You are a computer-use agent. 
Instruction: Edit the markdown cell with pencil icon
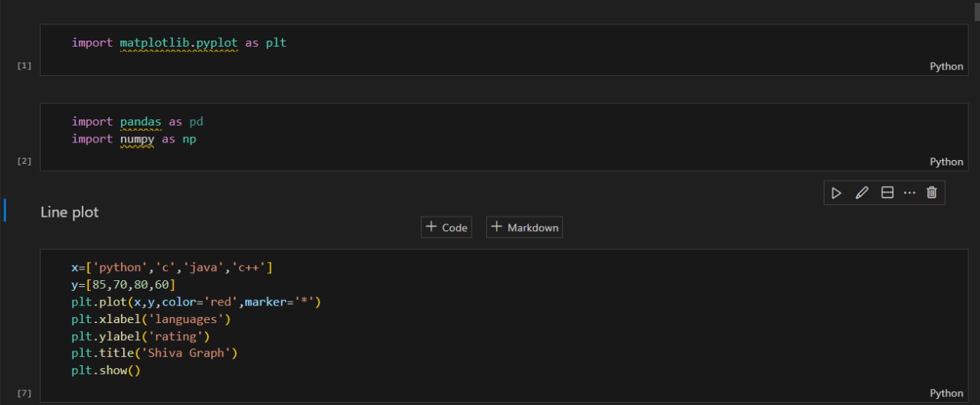tap(861, 193)
